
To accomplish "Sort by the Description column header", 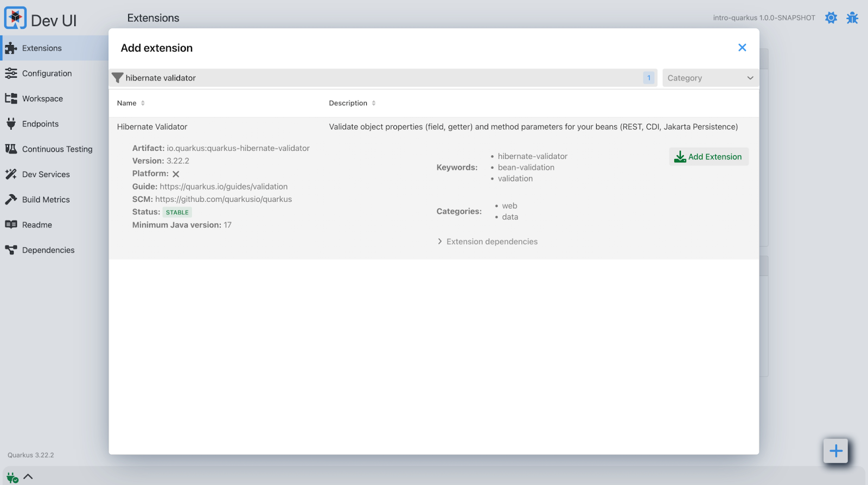I will (348, 103).
